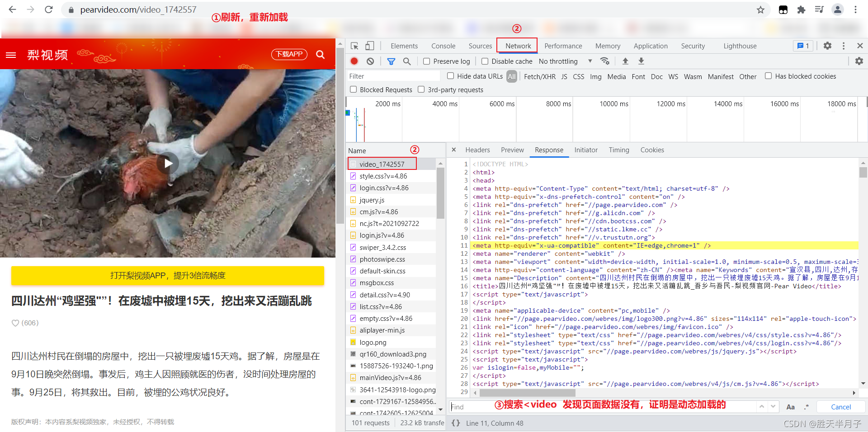This screenshot has height=432, width=868.
Task: Open the network search magnifier
Action: click(407, 61)
